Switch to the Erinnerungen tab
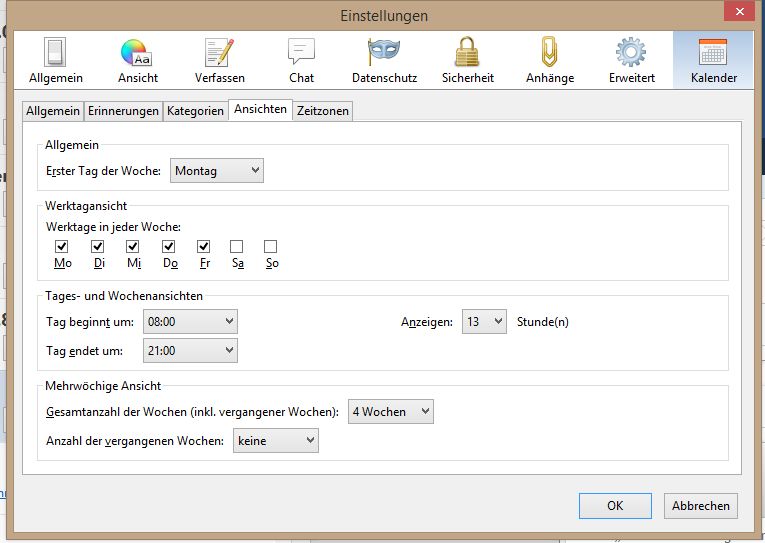 tap(123, 111)
